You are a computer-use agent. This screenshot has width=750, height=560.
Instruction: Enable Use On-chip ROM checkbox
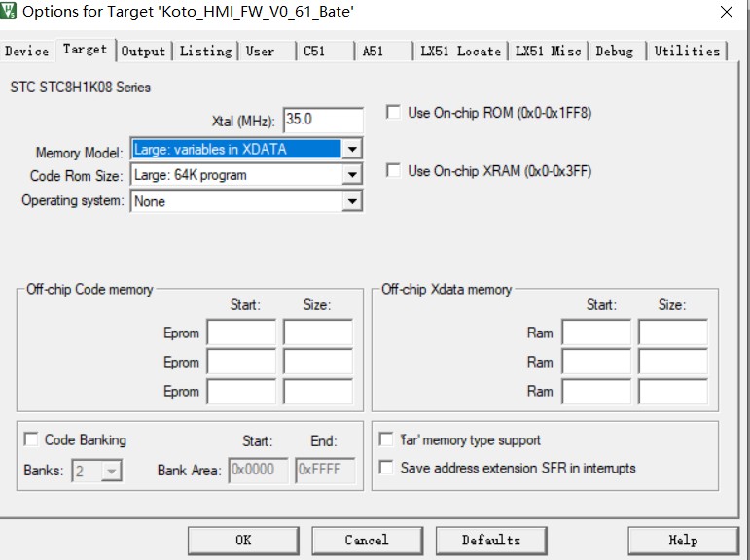tap(393, 113)
